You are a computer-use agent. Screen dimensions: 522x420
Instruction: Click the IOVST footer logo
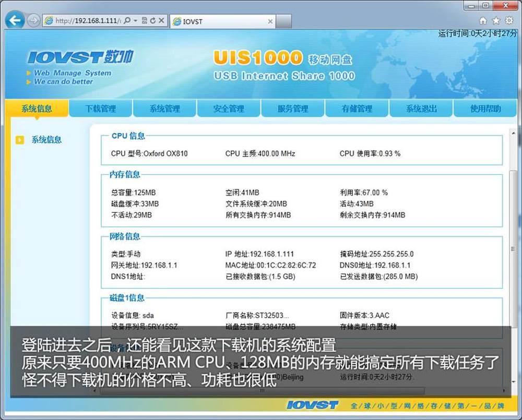312,405
